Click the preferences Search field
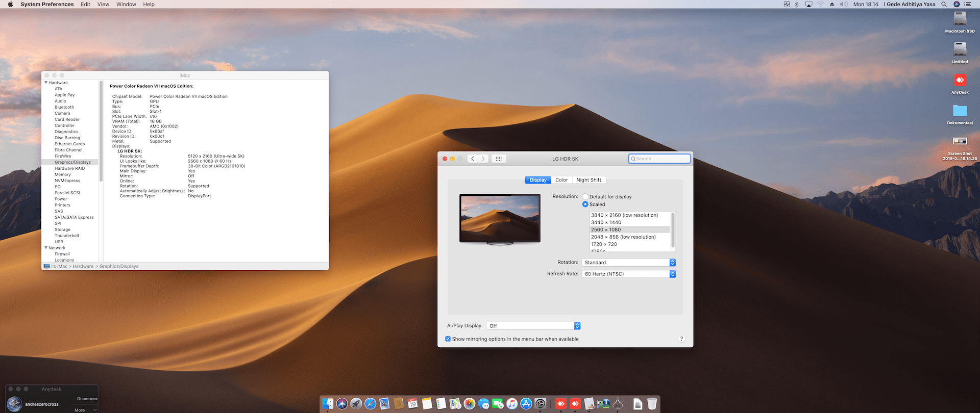The image size is (980, 413). pos(659,159)
